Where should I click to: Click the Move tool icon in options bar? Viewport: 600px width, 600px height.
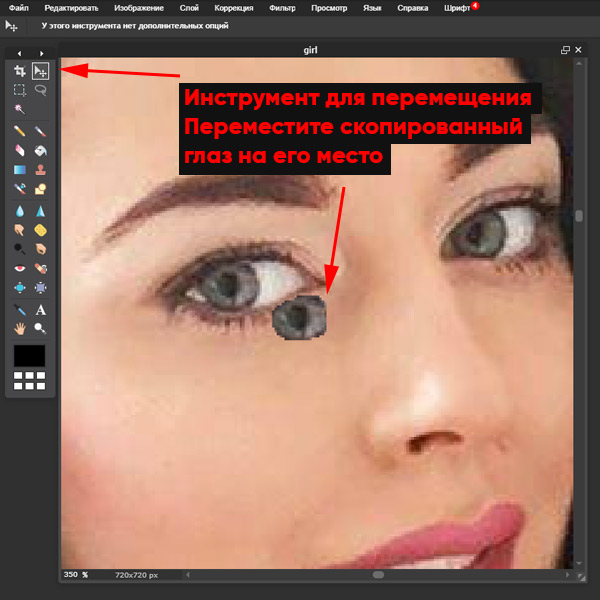pyautogui.click(x=11, y=26)
